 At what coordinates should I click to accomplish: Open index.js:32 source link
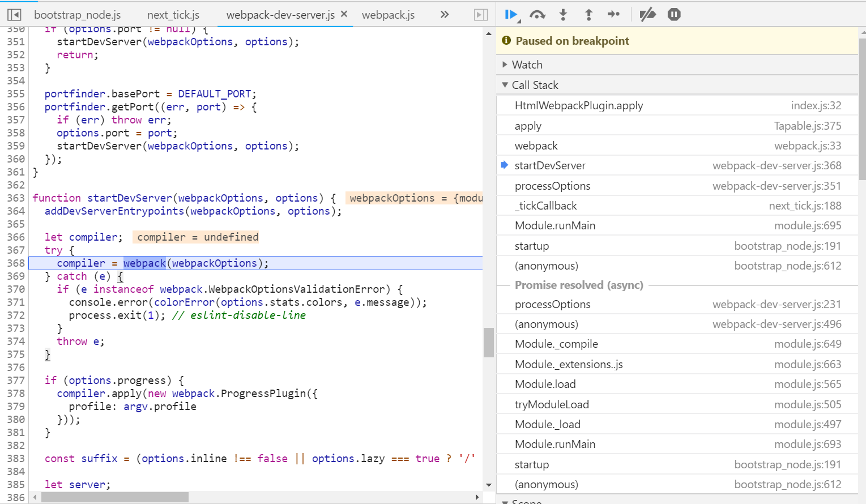click(816, 105)
